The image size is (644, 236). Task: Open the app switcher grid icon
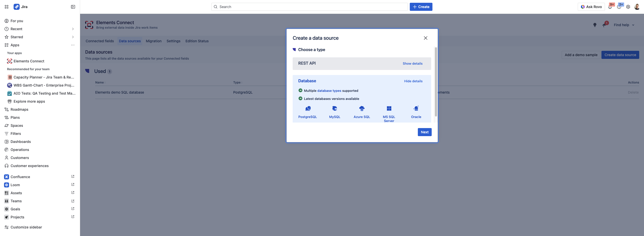[7, 7]
